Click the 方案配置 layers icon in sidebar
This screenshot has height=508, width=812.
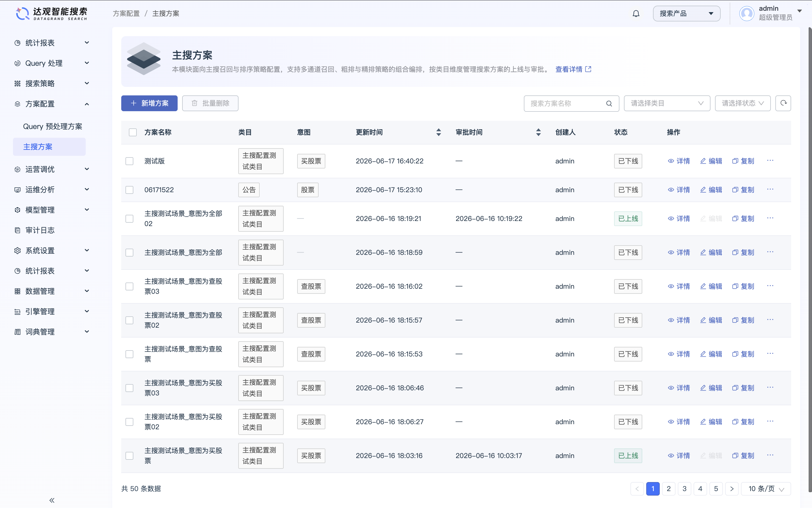coord(17,104)
